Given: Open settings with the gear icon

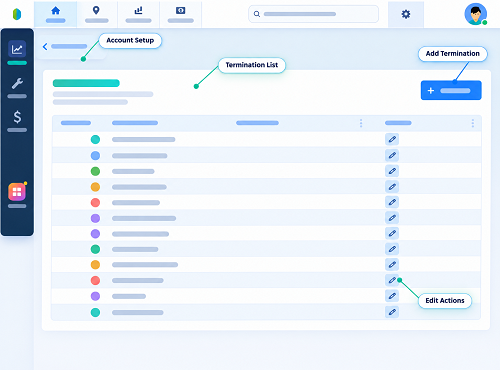Looking at the screenshot, I should 406,14.
